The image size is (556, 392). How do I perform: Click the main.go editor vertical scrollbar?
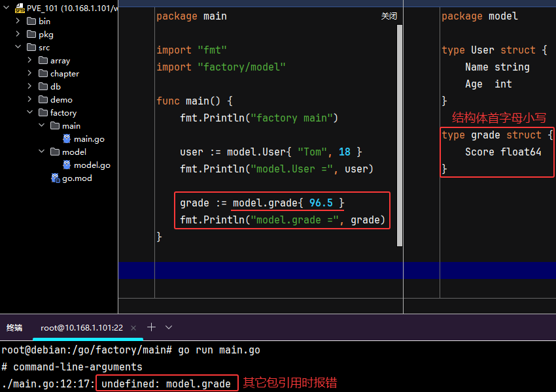pos(400,131)
